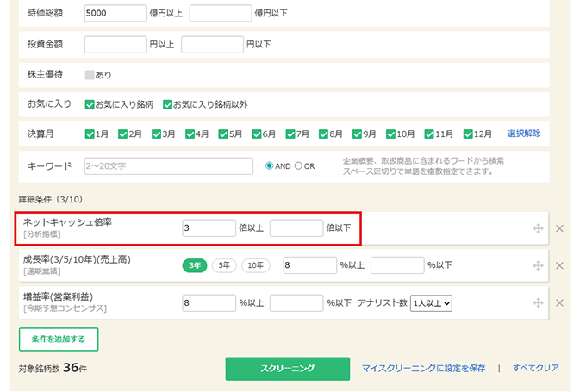Focus the 時価総額 minimum field showing 5000
This screenshot has height=392, width=586.
click(115, 13)
